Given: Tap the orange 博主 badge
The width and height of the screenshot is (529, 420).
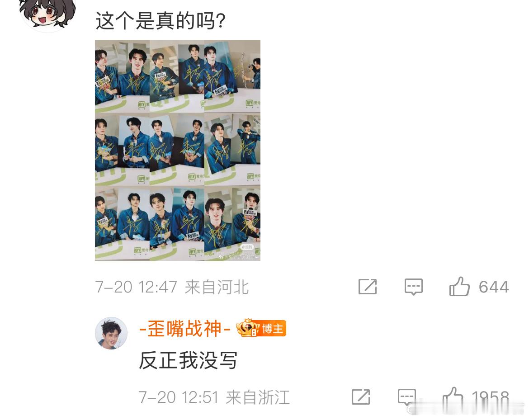Looking at the screenshot, I should click(x=273, y=329).
